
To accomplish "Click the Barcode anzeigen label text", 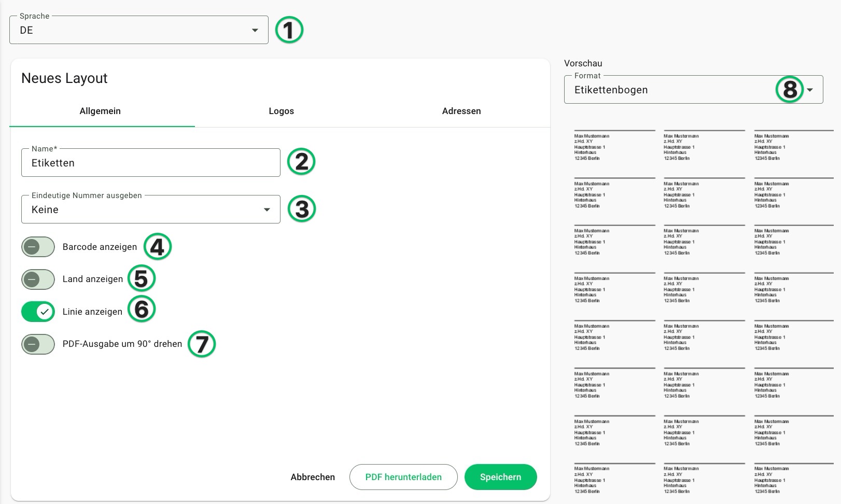I will coord(100,247).
